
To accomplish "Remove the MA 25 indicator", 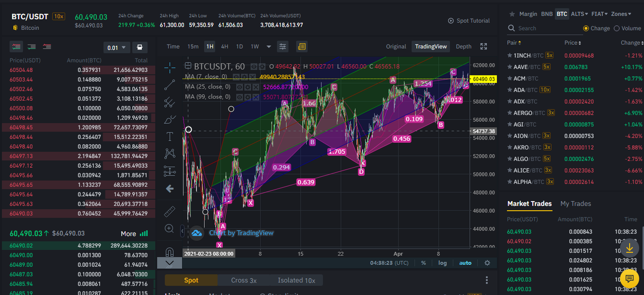I will [x=256, y=86].
